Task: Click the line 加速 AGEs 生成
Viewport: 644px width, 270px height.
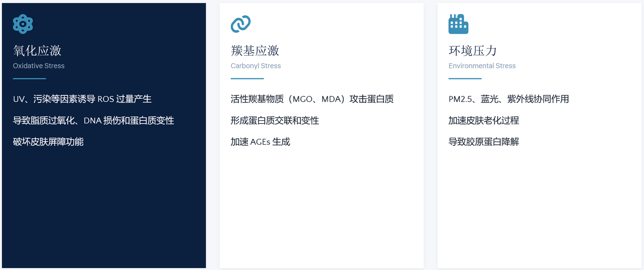Action: click(x=260, y=142)
